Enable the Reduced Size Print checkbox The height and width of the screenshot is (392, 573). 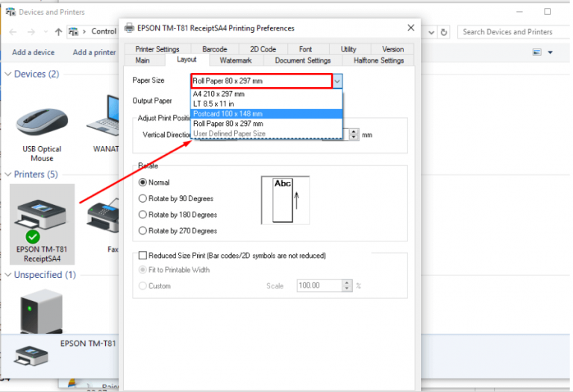pos(143,255)
